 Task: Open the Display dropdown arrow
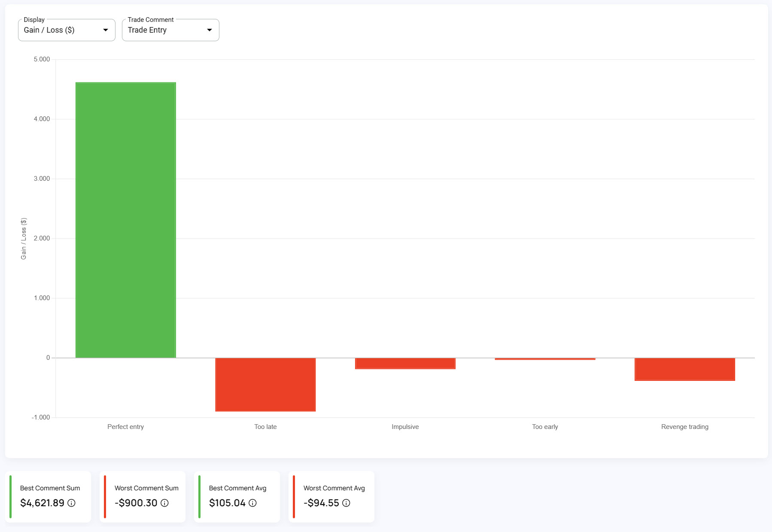[x=106, y=30]
